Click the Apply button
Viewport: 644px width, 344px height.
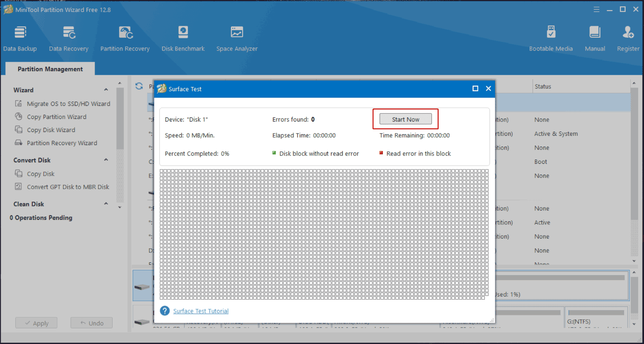(36, 323)
